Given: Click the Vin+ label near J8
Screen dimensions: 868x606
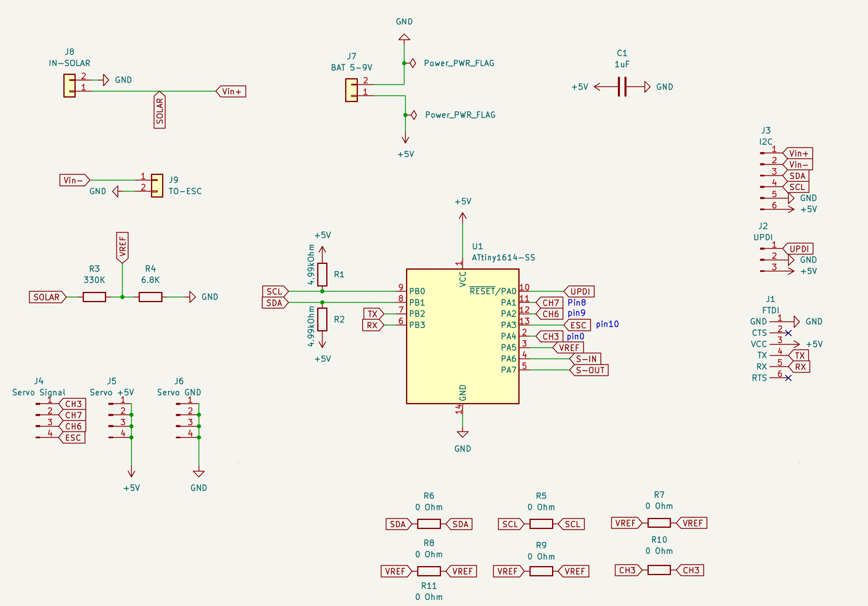Looking at the screenshot, I should point(231,91).
